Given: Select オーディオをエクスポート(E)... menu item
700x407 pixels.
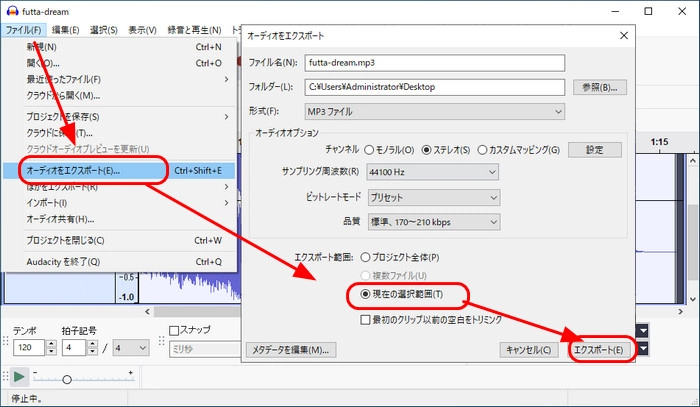Looking at the screenshot, I should click(119, 170).
